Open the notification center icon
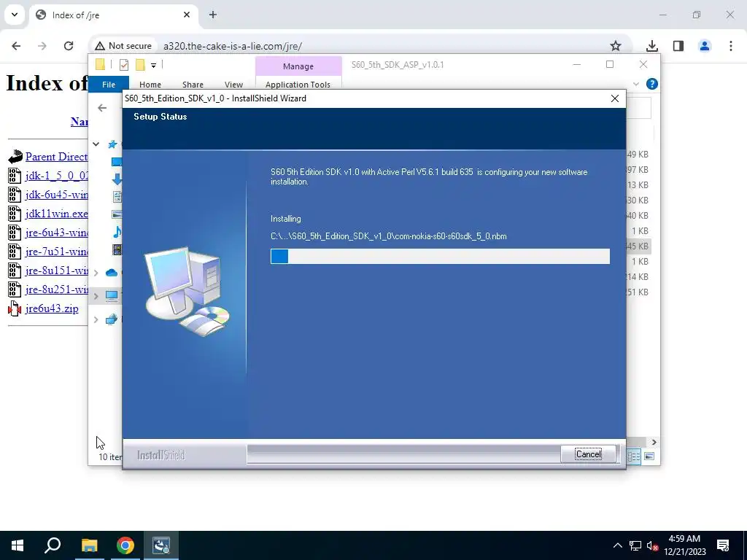This screenshot has height=560, width=747. (723, 545)
